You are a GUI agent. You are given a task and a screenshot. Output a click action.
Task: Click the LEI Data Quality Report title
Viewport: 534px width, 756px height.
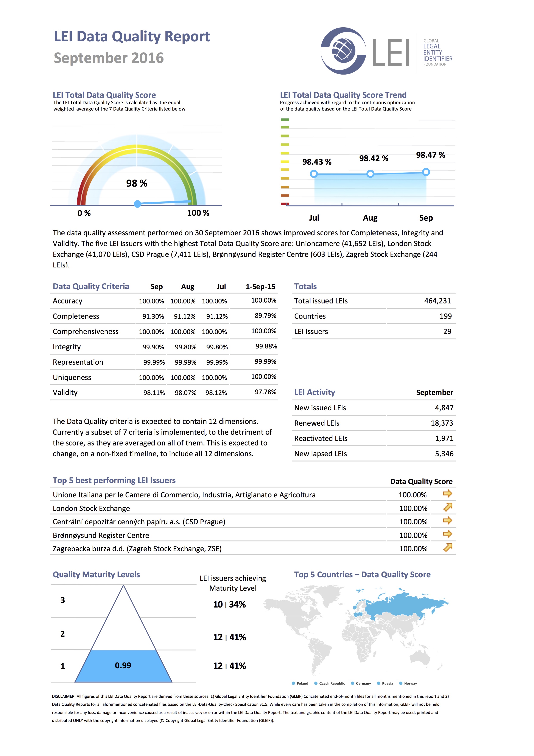pyautogui.click(x=132, y=37)
